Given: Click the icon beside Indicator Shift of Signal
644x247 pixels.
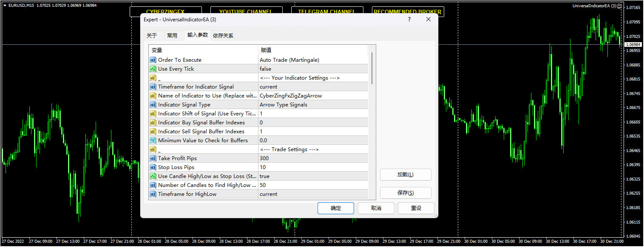Looking at the screenshot, I should tap(153, 114).
